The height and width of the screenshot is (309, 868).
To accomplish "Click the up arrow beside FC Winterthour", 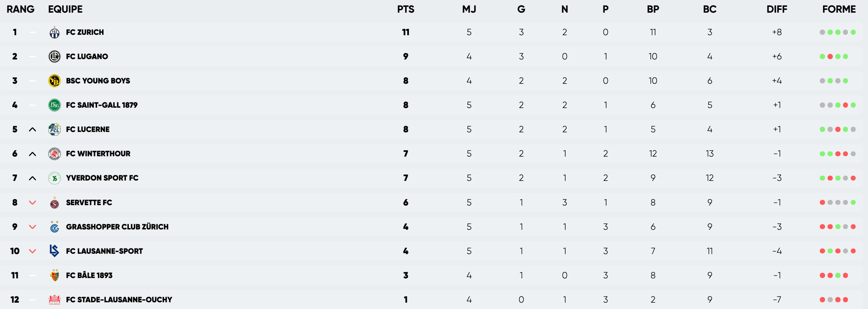I will (32, 154).
